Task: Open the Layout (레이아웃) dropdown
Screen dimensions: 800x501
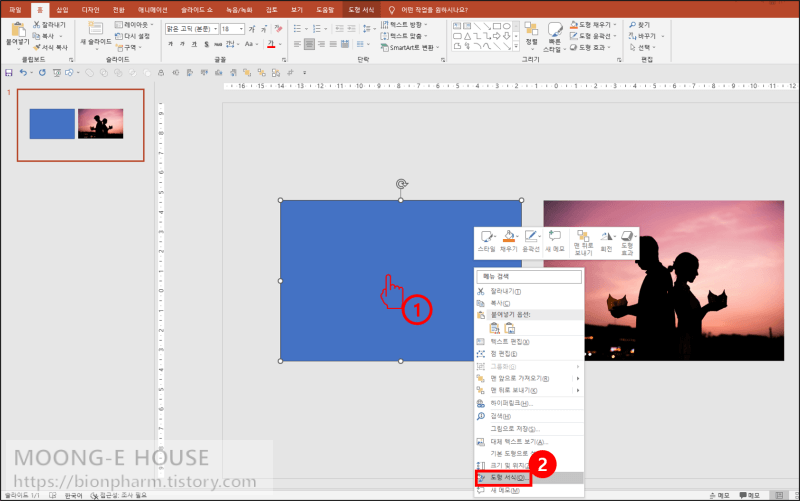Action: click(134, 24)
